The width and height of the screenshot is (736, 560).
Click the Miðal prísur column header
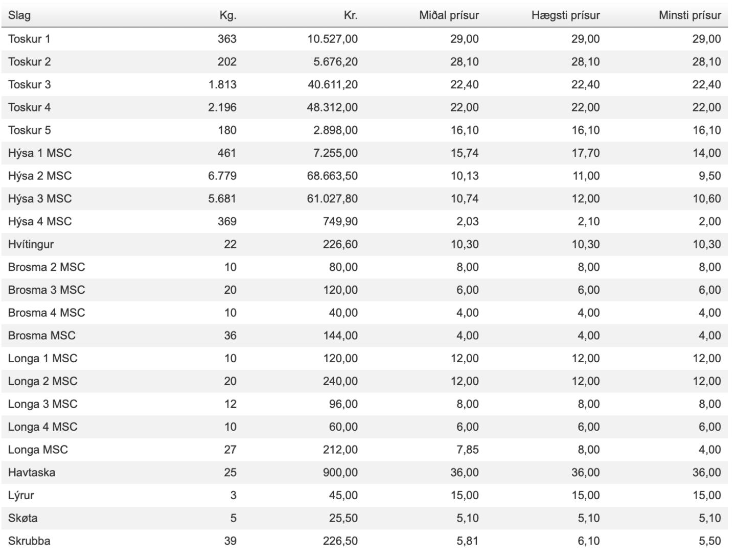[449, 15]
